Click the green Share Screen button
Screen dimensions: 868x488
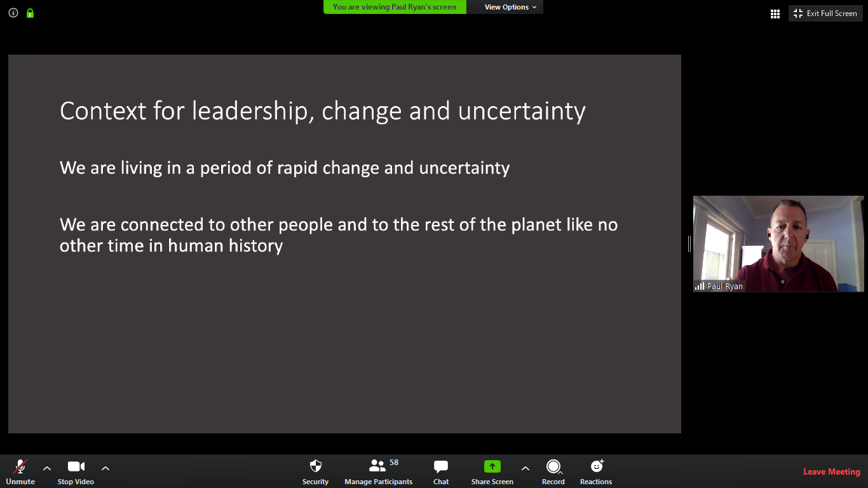point(492,471)
